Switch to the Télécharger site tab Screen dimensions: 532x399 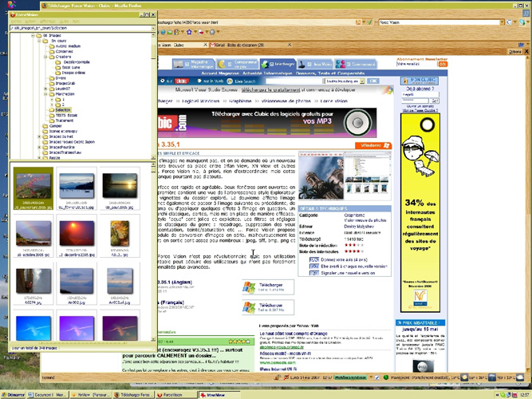pyautogui.click(x=171, y=45)
